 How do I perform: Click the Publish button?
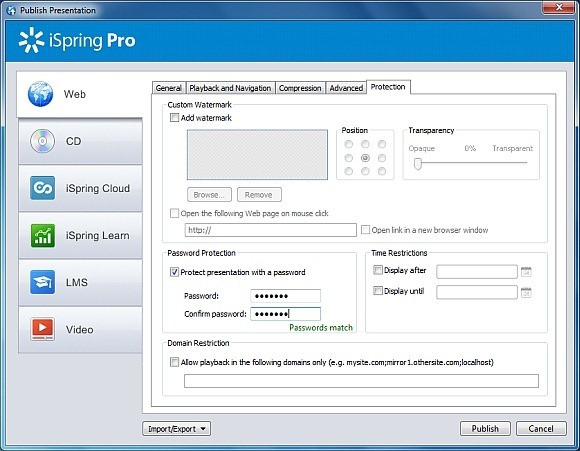[485, 429]
